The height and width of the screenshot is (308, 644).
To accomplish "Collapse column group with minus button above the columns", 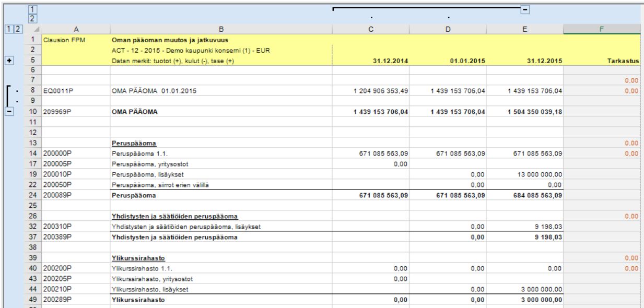I will coord(525,9).
